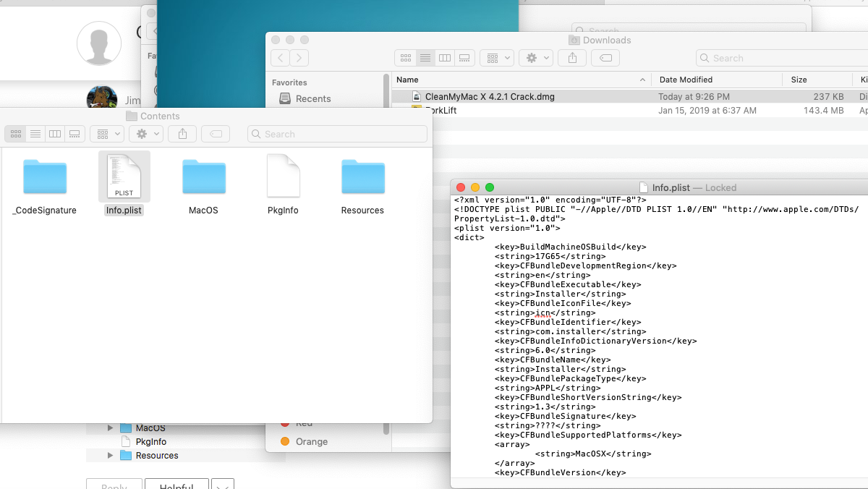Open action gear menu in Contents window
Image resolution: width=868 pixels, height=489 pixels.
(x=146, y=134)
